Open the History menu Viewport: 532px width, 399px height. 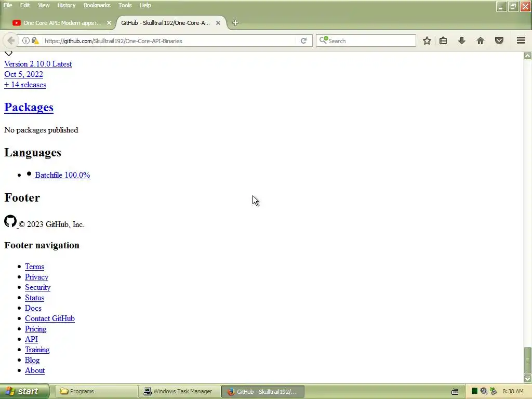coord(66,5)
